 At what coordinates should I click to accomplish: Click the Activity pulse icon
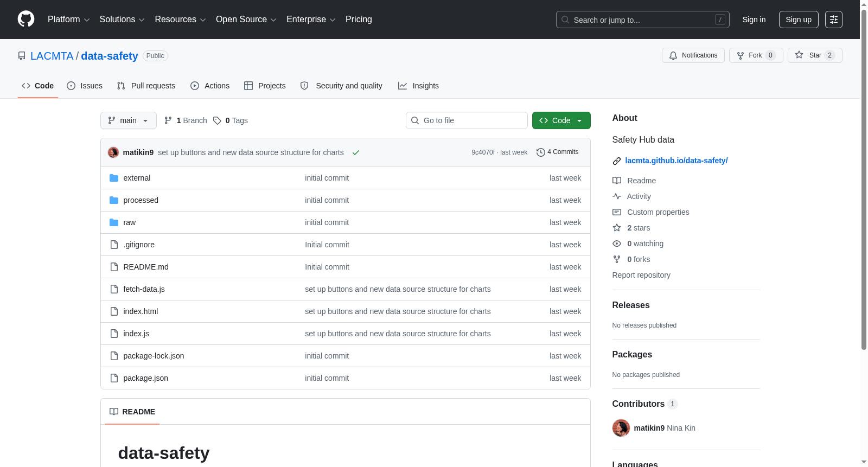pos(617,196)
